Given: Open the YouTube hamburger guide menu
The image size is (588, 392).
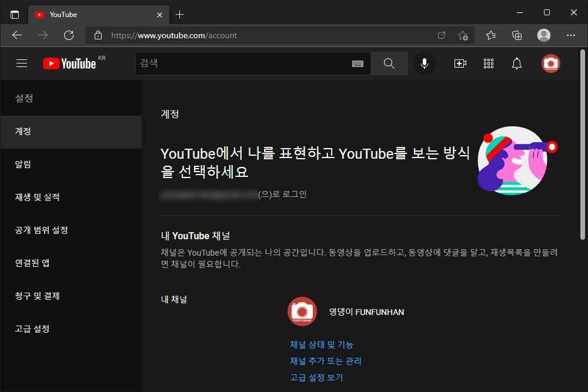Looking at the screenshot, I should click(22, 63).
